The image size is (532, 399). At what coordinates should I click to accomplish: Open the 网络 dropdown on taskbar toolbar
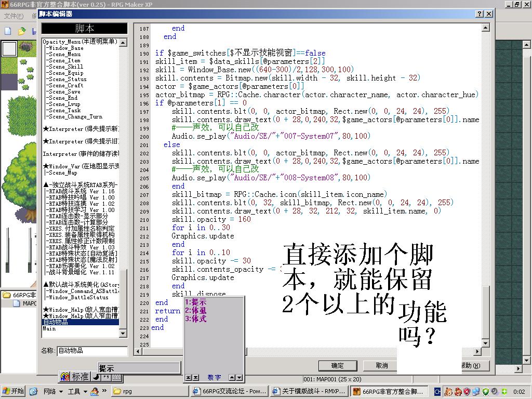point(53,391)
